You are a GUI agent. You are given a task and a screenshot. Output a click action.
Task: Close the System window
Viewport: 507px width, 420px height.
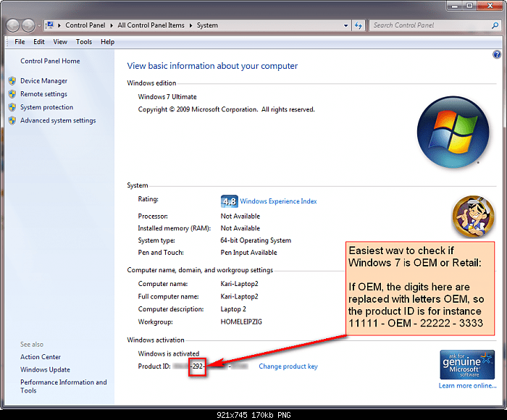click(x=490, y=6)
